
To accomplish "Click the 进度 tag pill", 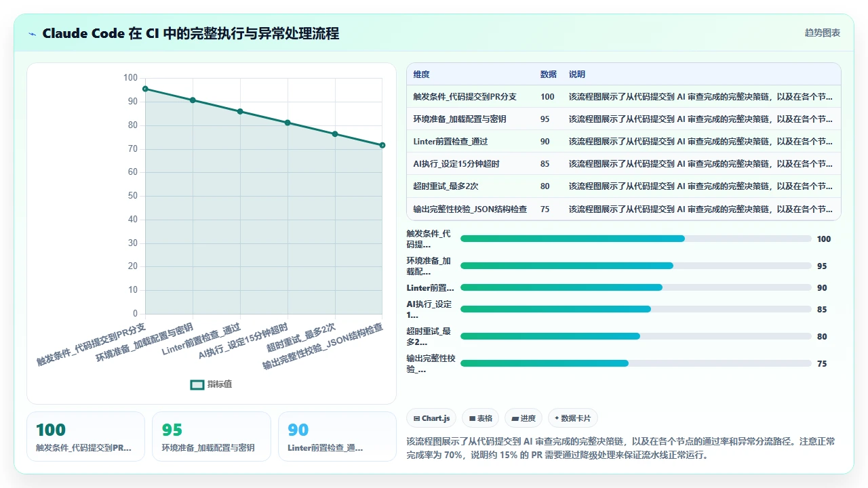I will tap(524, 418).
